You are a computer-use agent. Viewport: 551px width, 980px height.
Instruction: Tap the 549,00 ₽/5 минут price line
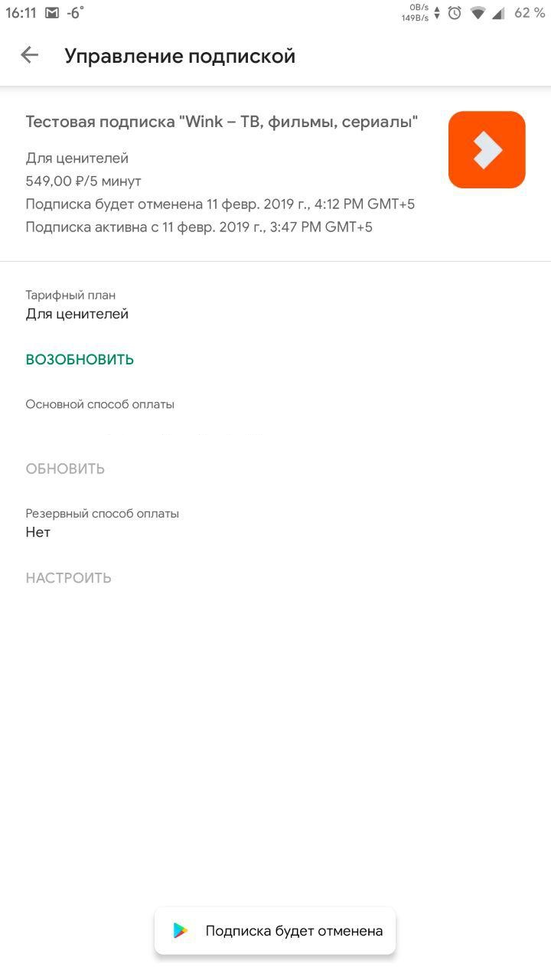tap(83, 181)
